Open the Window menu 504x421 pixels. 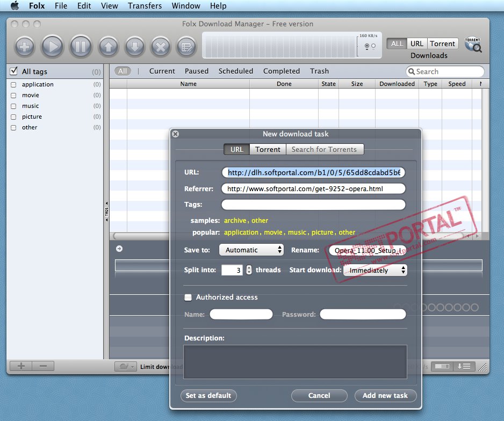tap(186, 6)
